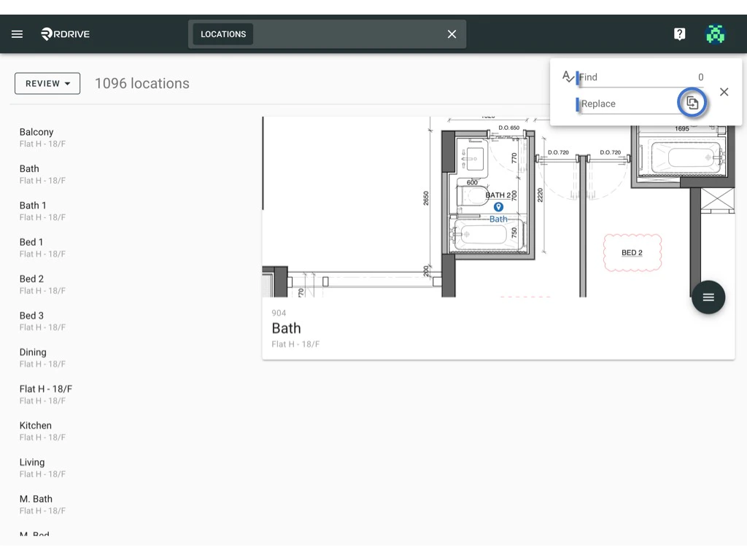This screenshot has height=560, width=747.
Task: Select Bed 3 in the locations list
Action: (x=42, y=321)
